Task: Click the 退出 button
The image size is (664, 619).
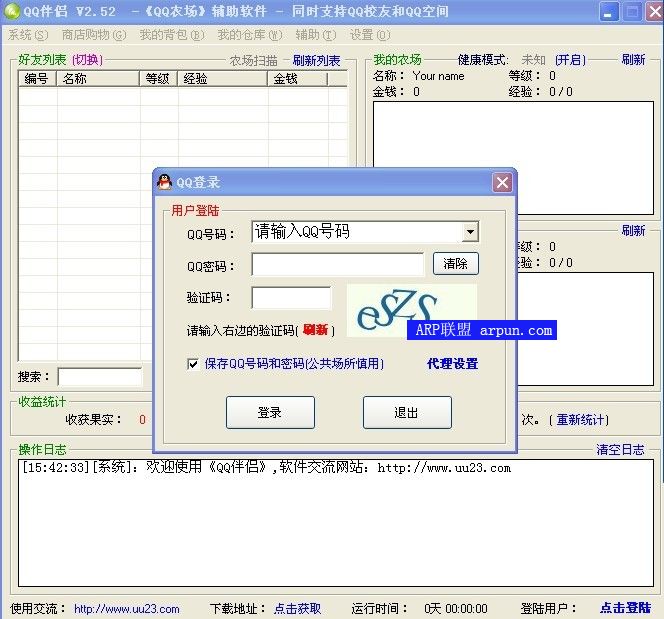Action: pyautogui.click(x=407, y=412)
